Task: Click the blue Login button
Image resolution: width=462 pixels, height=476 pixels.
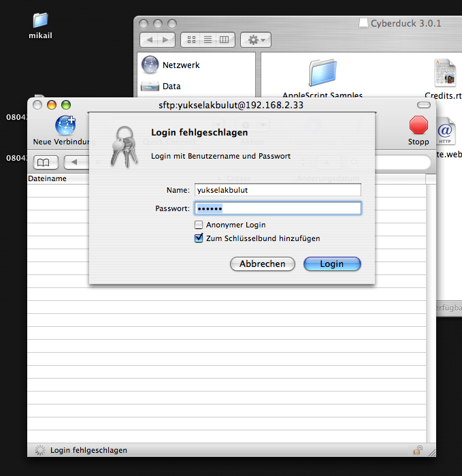Action: point(332,264)
